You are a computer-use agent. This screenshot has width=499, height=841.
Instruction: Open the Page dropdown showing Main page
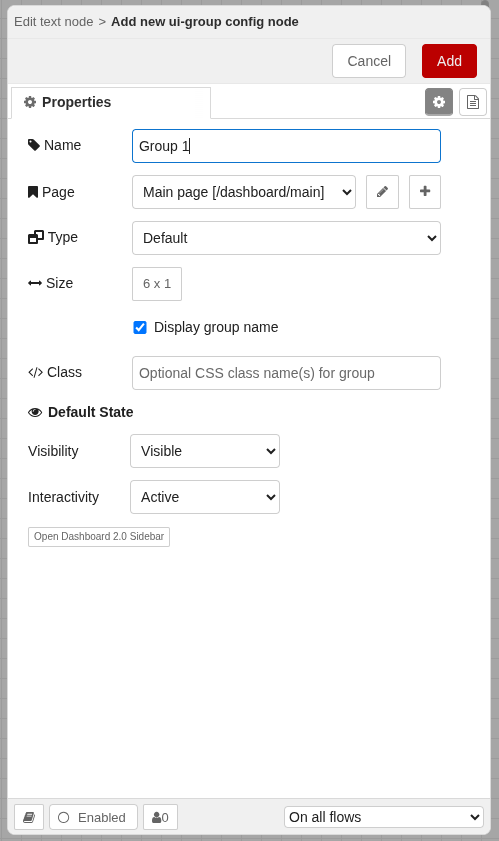tap(244, 192)
